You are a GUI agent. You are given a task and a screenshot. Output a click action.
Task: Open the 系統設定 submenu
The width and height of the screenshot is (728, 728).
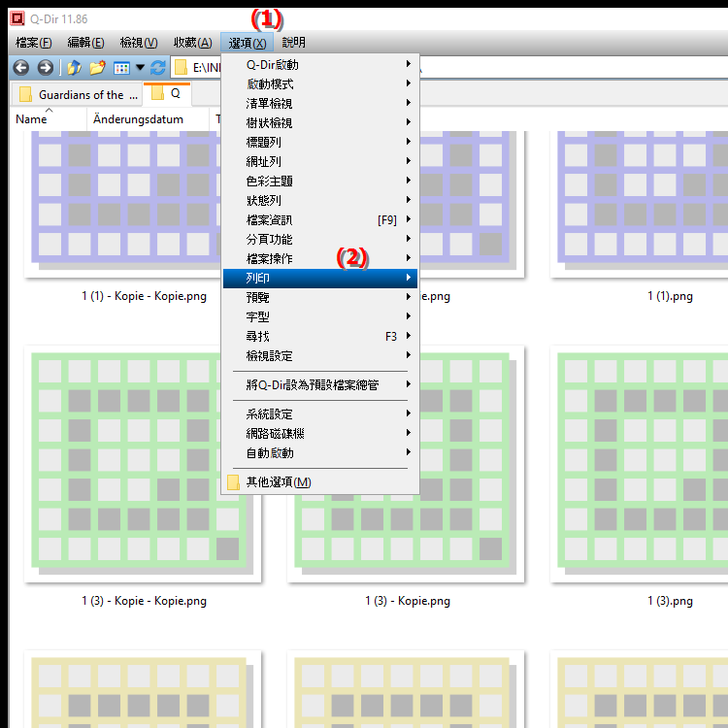pos(320,414)
